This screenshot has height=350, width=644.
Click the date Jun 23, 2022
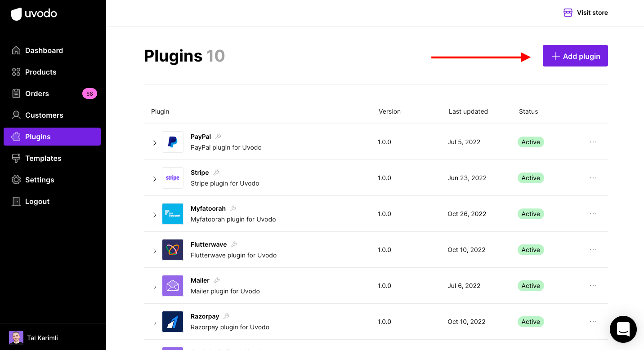point(467,178)
